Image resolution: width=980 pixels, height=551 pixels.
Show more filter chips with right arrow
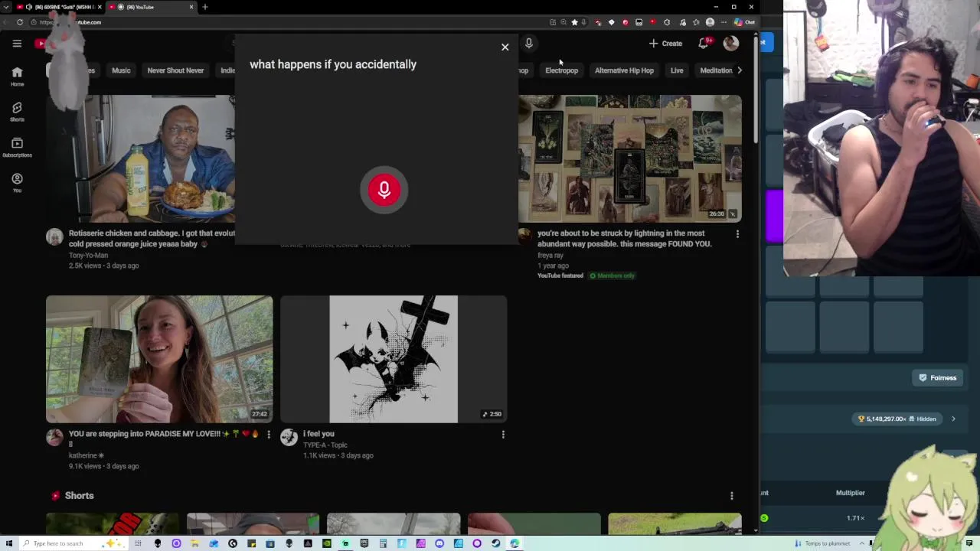point(739,70)
